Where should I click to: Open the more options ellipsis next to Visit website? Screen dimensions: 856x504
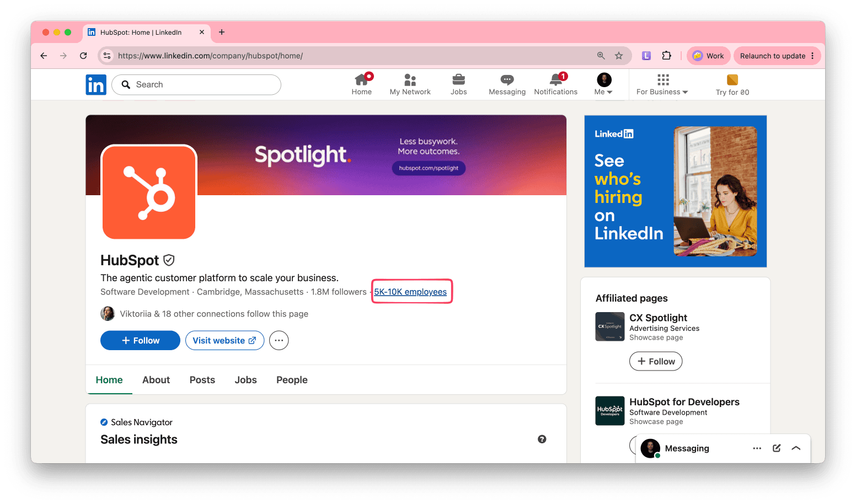coord(279,341)
